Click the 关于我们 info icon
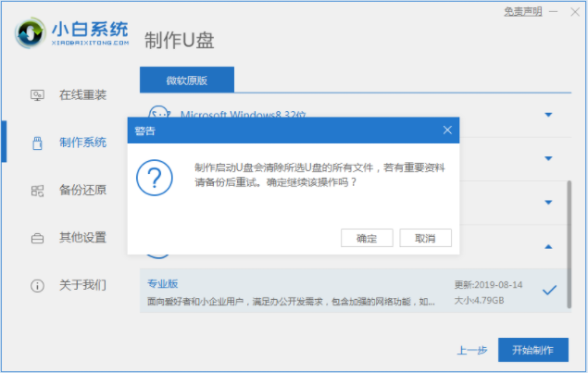Screen dimensions: 588x373 coord(38,285)
